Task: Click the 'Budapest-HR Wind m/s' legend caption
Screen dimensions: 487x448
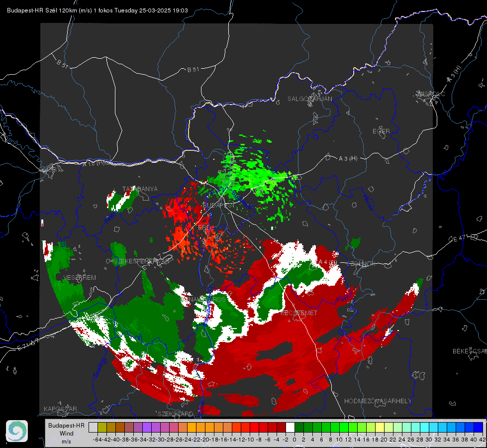Action: coord(67,434)
